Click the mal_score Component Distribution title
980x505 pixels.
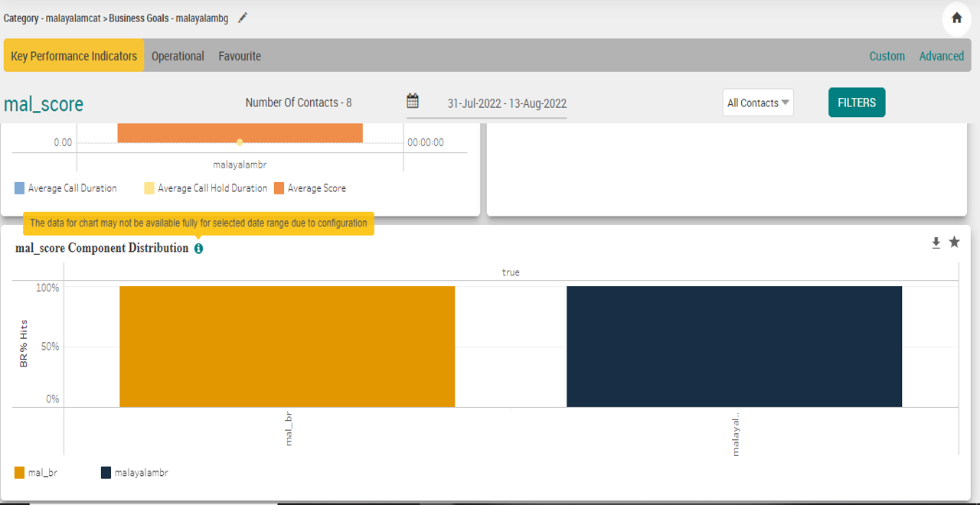(102, 248)
